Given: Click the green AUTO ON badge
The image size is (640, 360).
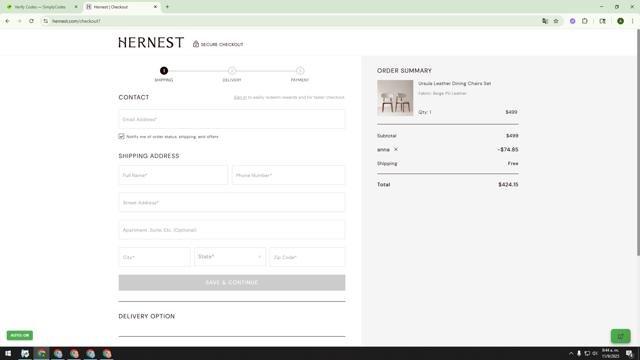Looking at the screenshot, I should pos(20,335).
